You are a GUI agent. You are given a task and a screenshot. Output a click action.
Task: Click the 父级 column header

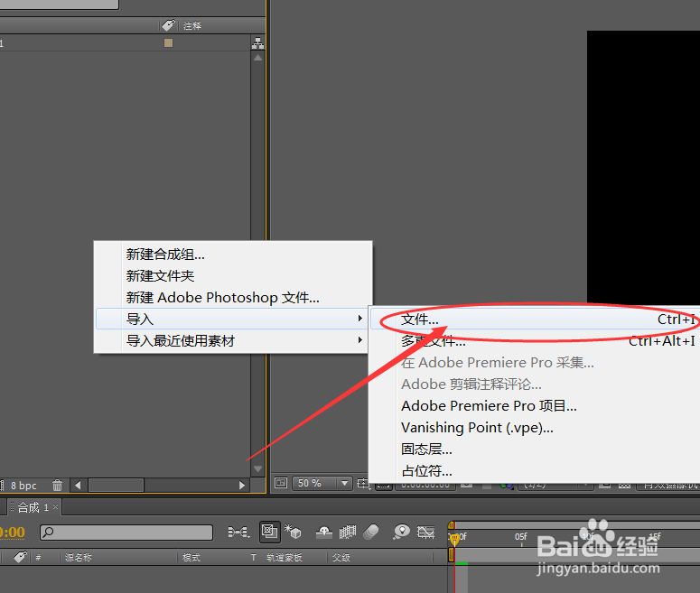pyautogui.click(x=341, y=557)
